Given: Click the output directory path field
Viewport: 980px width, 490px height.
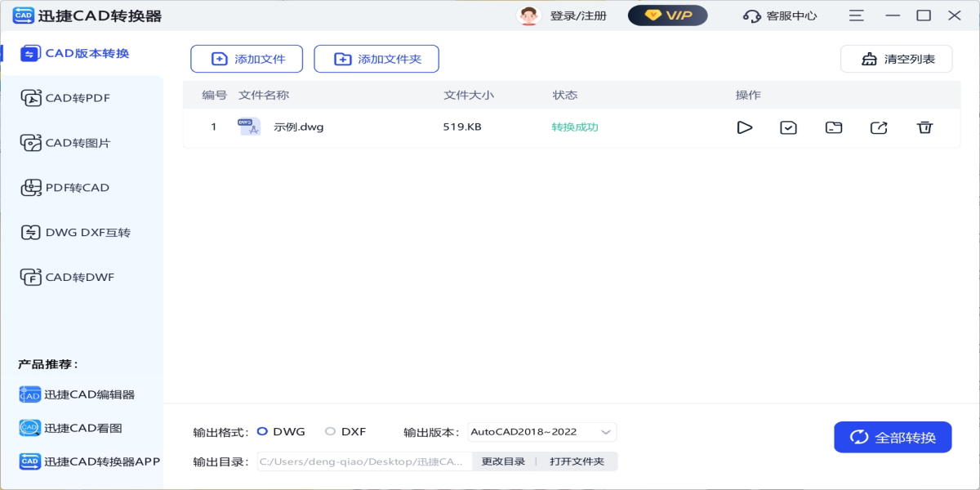Looking at the screenshot, I should [x=364, y=461].
